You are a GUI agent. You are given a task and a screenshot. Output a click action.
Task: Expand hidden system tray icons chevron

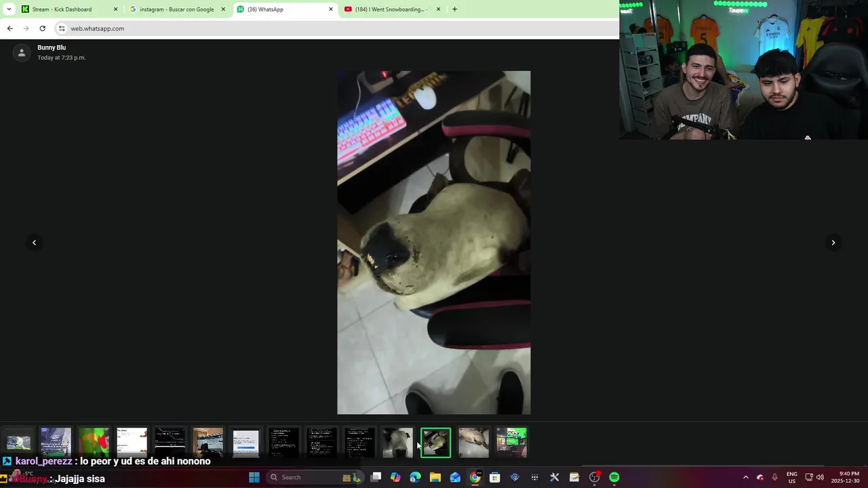[746, 477]
